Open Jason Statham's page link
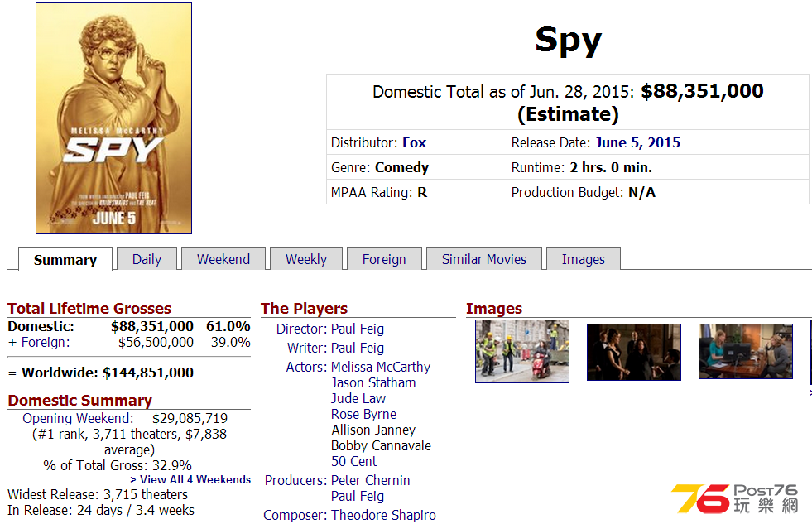The image size is (812, 524). click(x=373, y=382)
